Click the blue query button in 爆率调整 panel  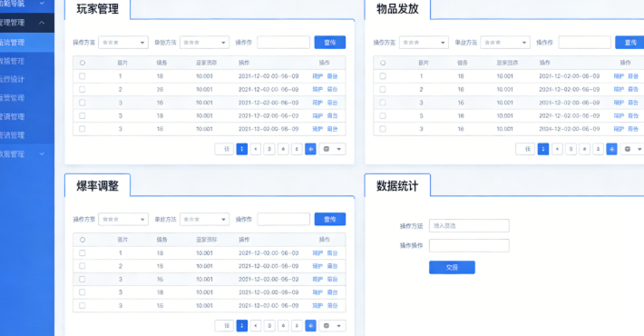pos(330,219)
